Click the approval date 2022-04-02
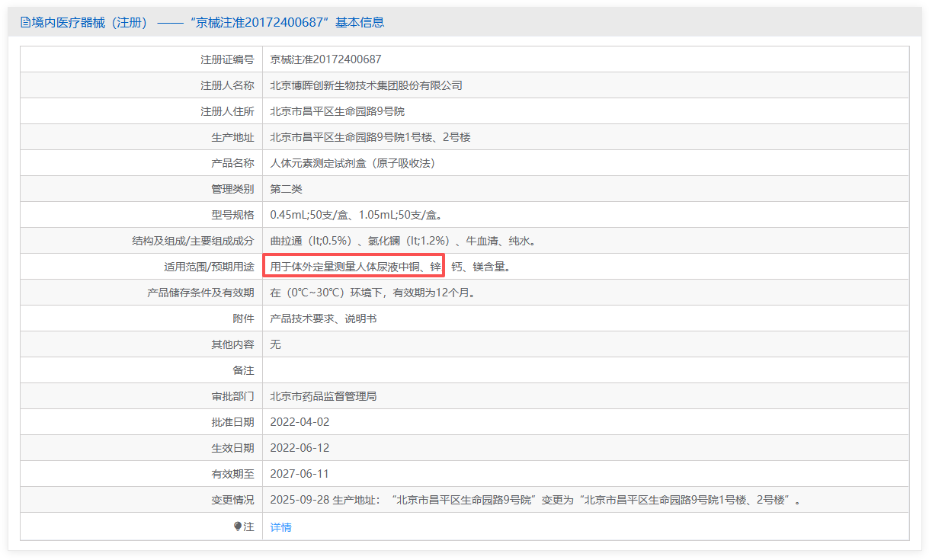This screenshot has height=560, width=929. tap(300, 422)
